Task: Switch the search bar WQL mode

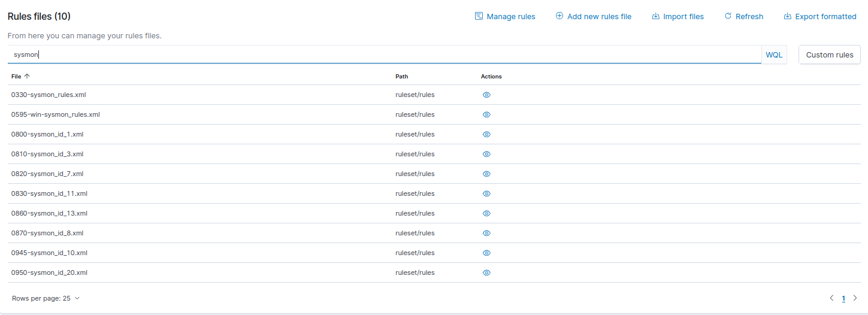Action: coord(774,54)
